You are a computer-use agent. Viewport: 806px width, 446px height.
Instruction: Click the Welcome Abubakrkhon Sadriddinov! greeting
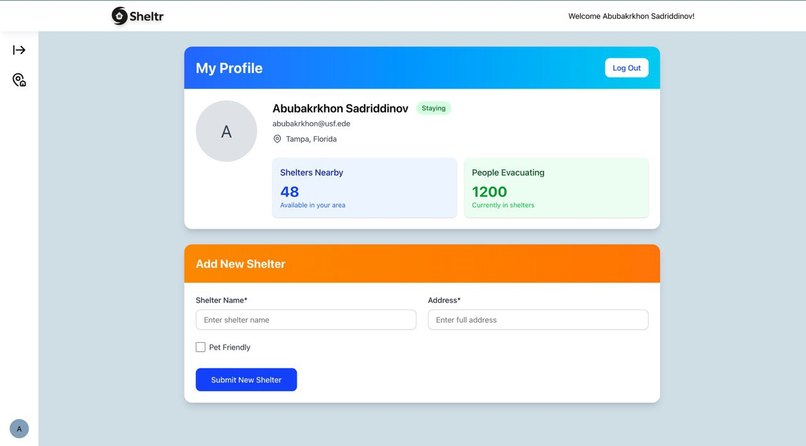coord(631,16)
